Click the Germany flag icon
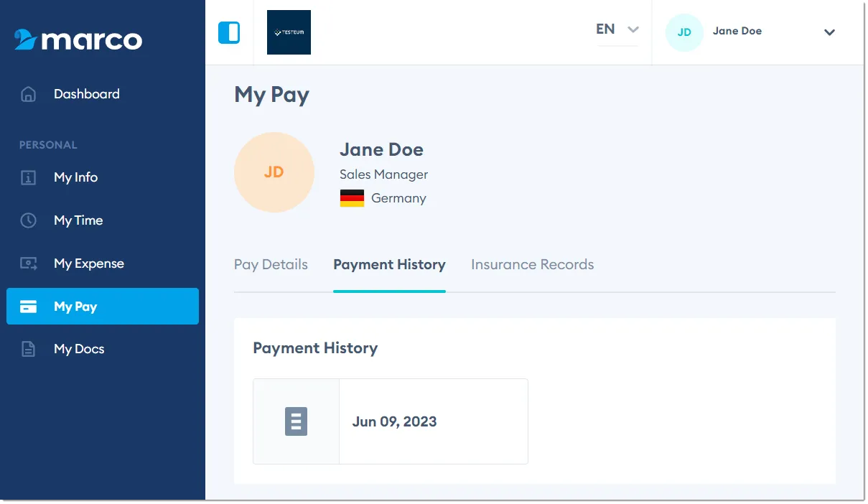The width and height of the screenshot is (868, 504). [x=352, y=198]
